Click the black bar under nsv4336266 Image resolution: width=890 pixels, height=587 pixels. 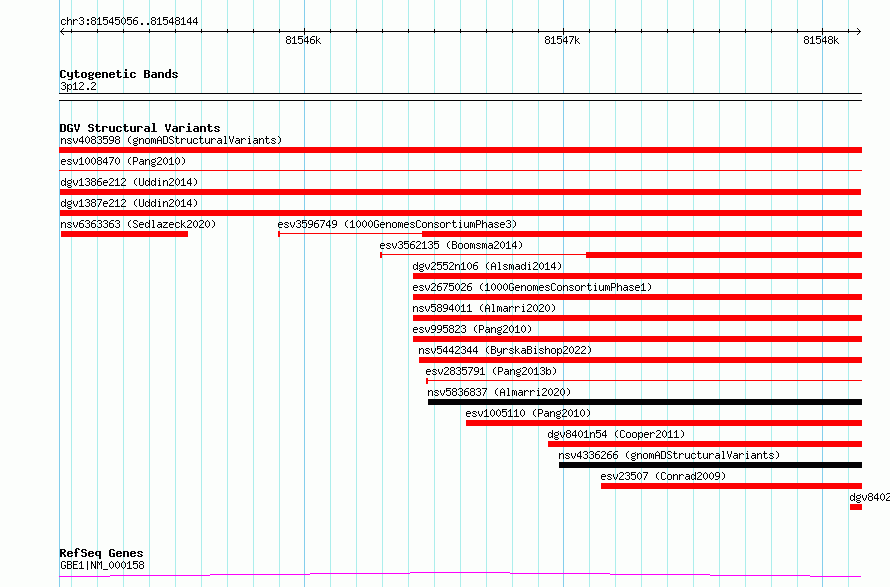coord(711,465)
